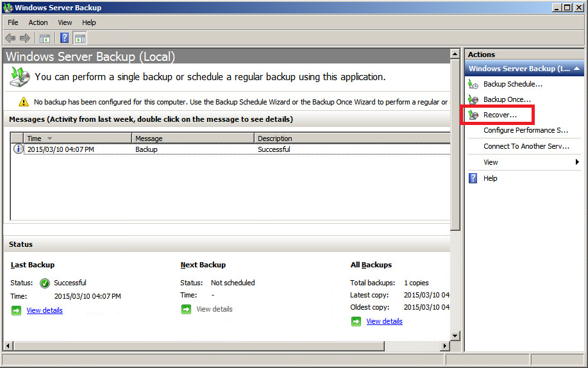This screenshot has height=368, width=588.
Task: Click the 1 copies total backups value
Action: (416, 283)
